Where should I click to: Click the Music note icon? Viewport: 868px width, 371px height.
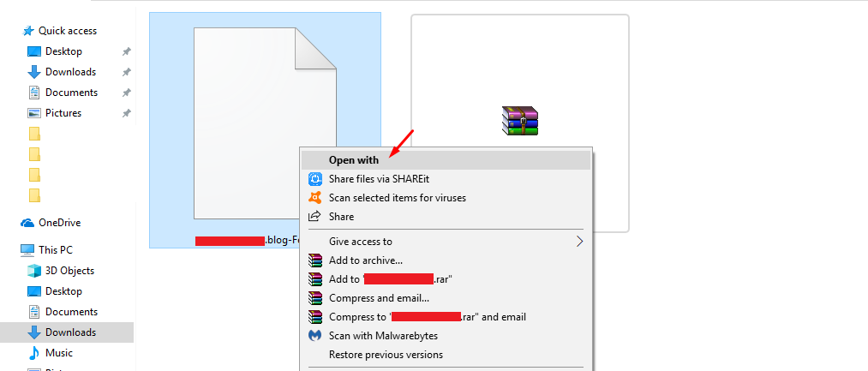click(34, 353)
